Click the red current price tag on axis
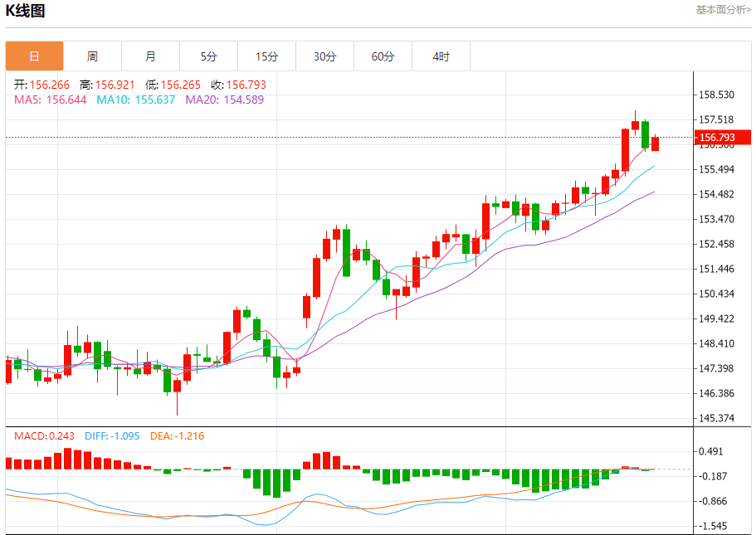 click(x=722, y=137)
